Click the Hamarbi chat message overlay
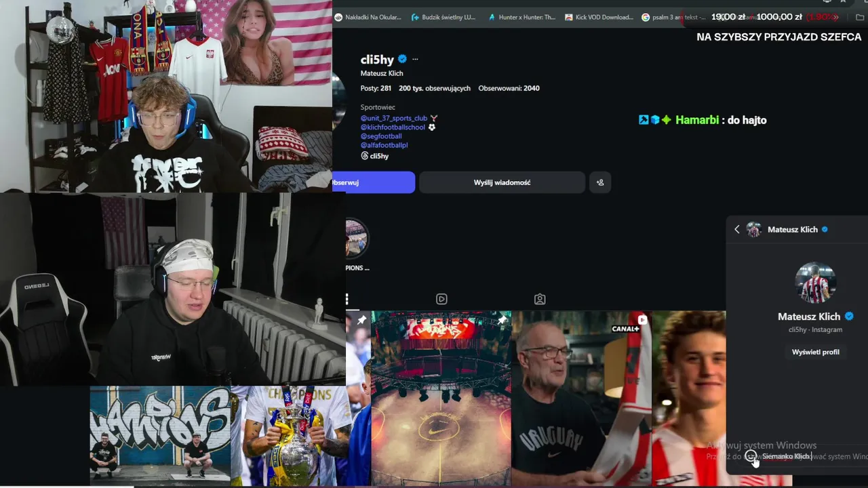868x488 pixels. coord(703,120)
